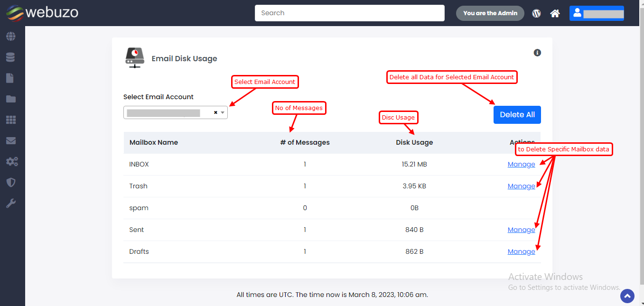Focus the Search field in the top bar

[349, 13]
